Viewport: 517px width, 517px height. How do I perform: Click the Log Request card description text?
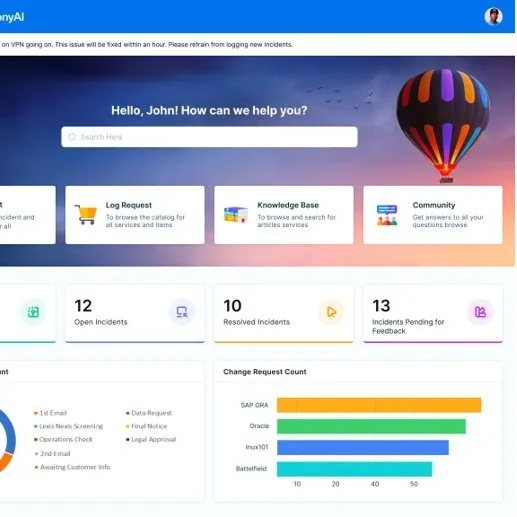[x=145, y=221]
